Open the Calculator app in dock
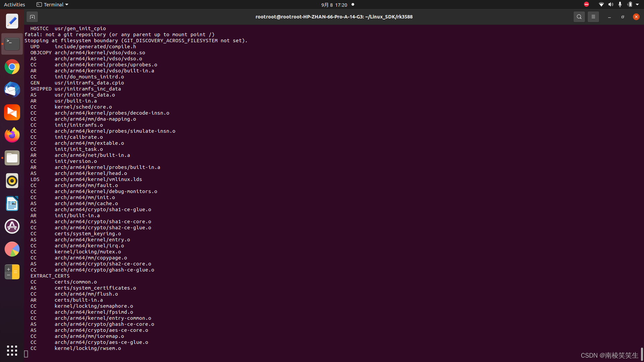The height and width of the screenshot is (362, 644). pos(12,272)
